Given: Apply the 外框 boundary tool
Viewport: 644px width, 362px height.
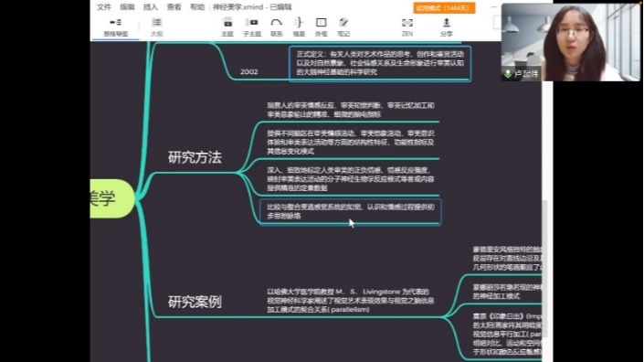Looking at the screenshot, I should coord(321,27).
